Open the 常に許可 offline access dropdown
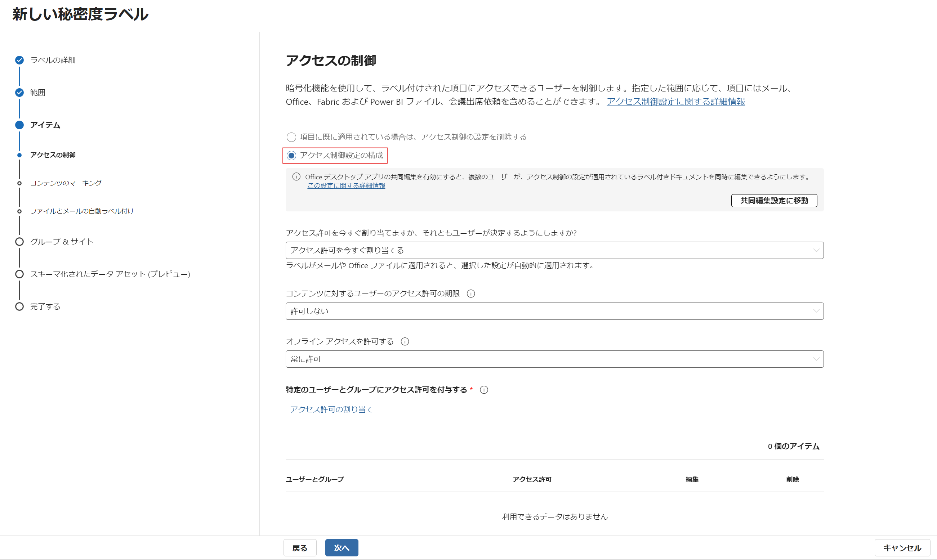 554,359
